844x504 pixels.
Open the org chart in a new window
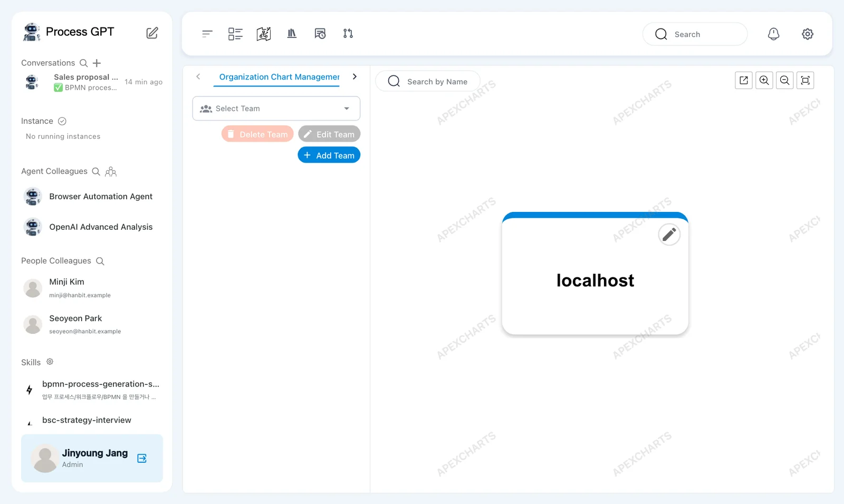point(744,80)
